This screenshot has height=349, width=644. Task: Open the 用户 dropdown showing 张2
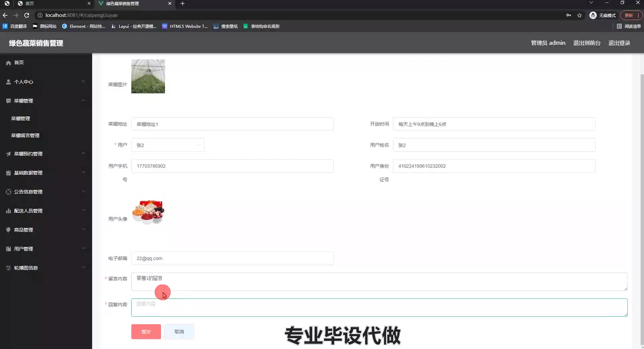coord(168,145)
